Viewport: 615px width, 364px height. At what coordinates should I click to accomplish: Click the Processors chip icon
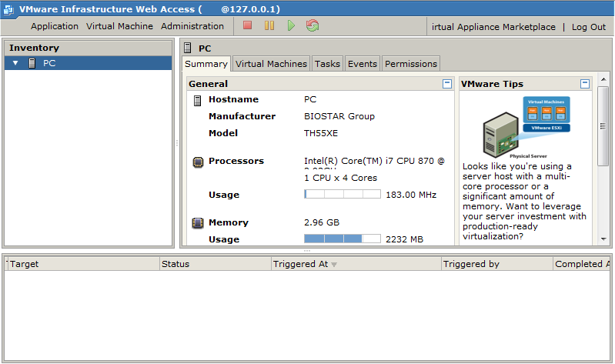[x=198, y=162]
